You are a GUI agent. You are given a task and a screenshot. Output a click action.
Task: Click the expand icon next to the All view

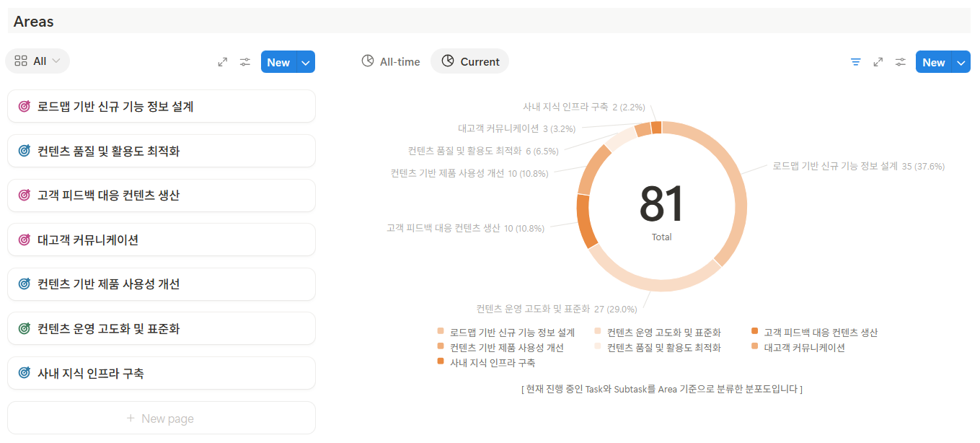[x=223, y=62]
